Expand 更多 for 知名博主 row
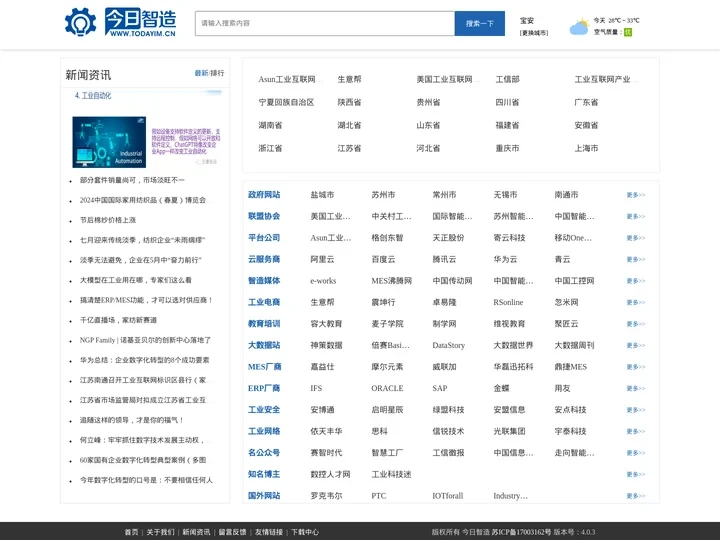720x540 pixels. [x=636, y=474]
